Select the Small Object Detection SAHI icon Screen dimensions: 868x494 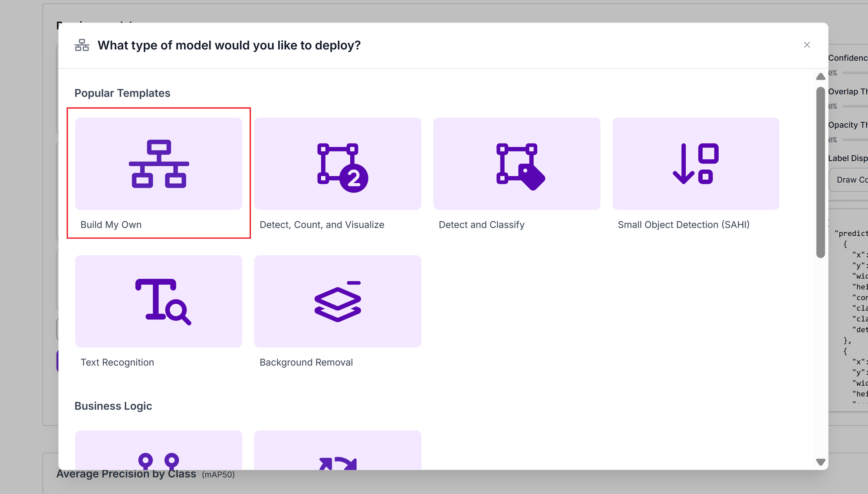(696, 164)
